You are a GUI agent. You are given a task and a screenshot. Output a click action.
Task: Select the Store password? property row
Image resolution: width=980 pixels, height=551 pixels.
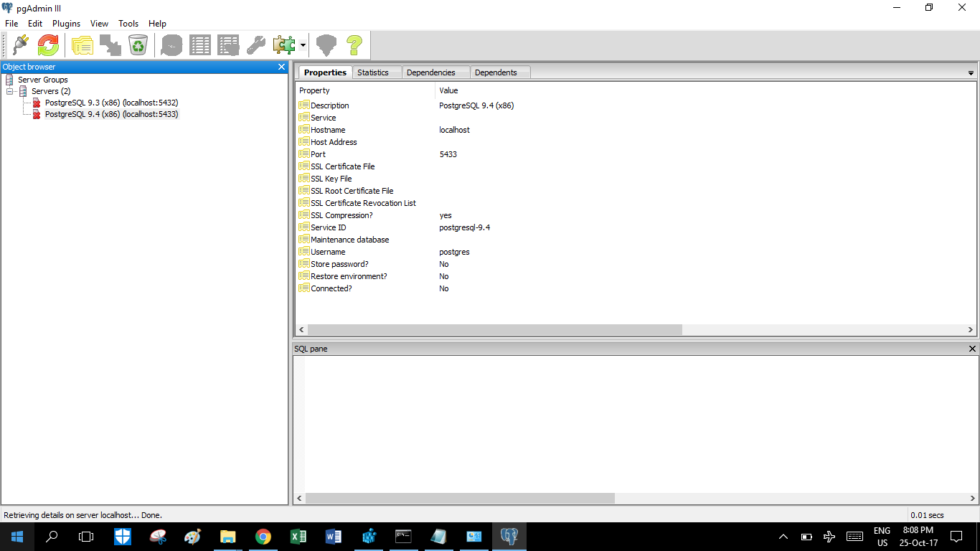pos(636,264)
